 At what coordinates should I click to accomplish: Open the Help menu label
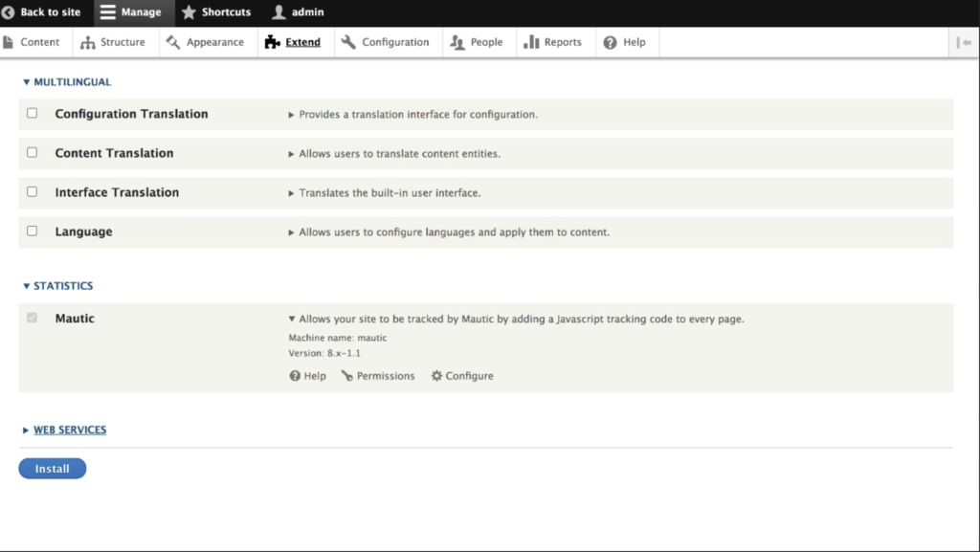pyautogui.click(x=635, y=42)
